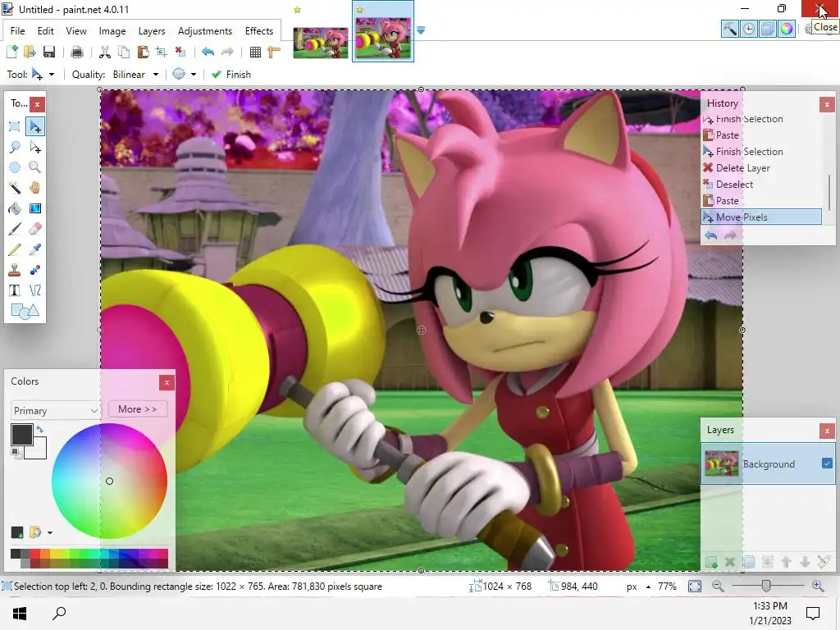Viewport: 840px width, 630px height.
Task: Open the View menu
Action: click(76, 31)
